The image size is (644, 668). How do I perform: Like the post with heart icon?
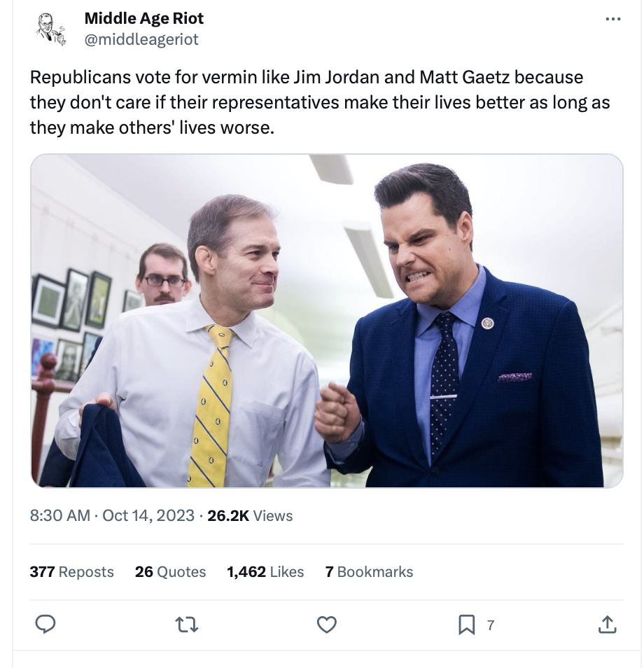click(327, 624)
